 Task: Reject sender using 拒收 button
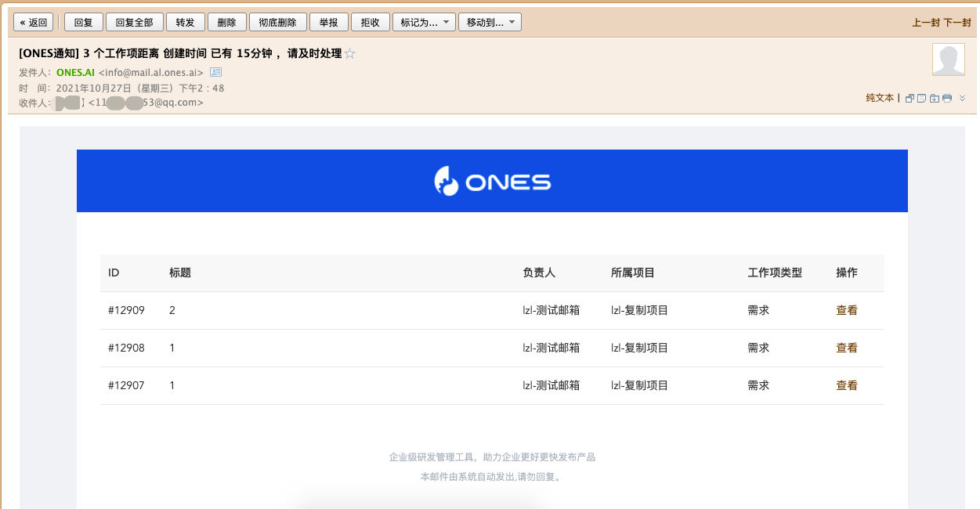pos(371,23)
